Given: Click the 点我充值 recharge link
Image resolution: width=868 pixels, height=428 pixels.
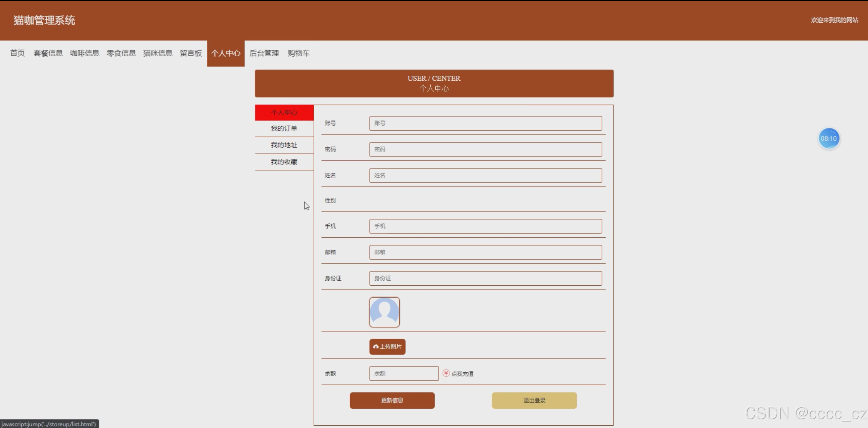Looking at the screenshot, I should tap(462, 374).
